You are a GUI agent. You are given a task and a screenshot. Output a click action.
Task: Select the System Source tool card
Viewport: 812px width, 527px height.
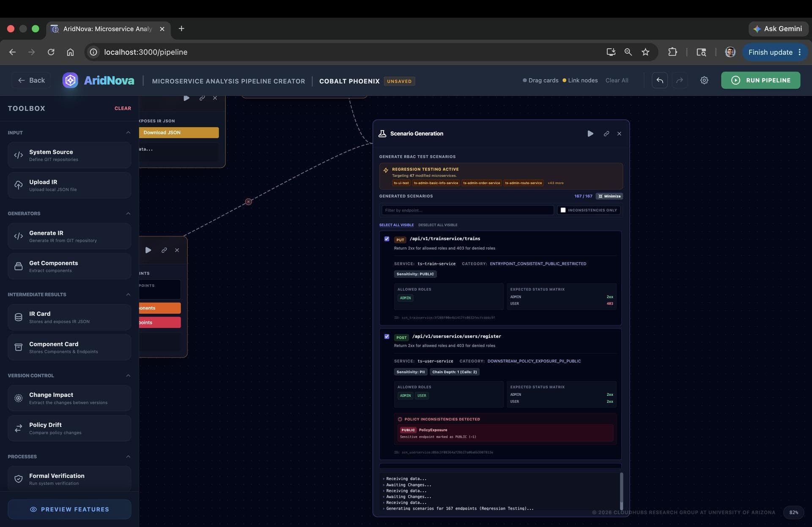[69, 155]
